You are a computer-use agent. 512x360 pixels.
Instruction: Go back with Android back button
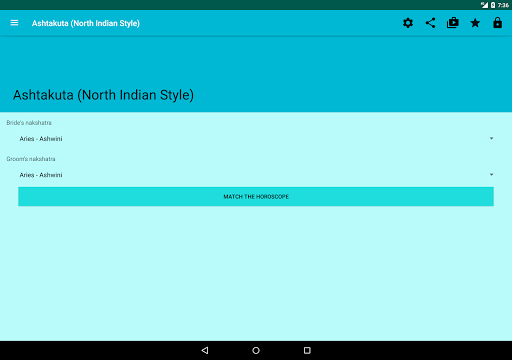205,350
